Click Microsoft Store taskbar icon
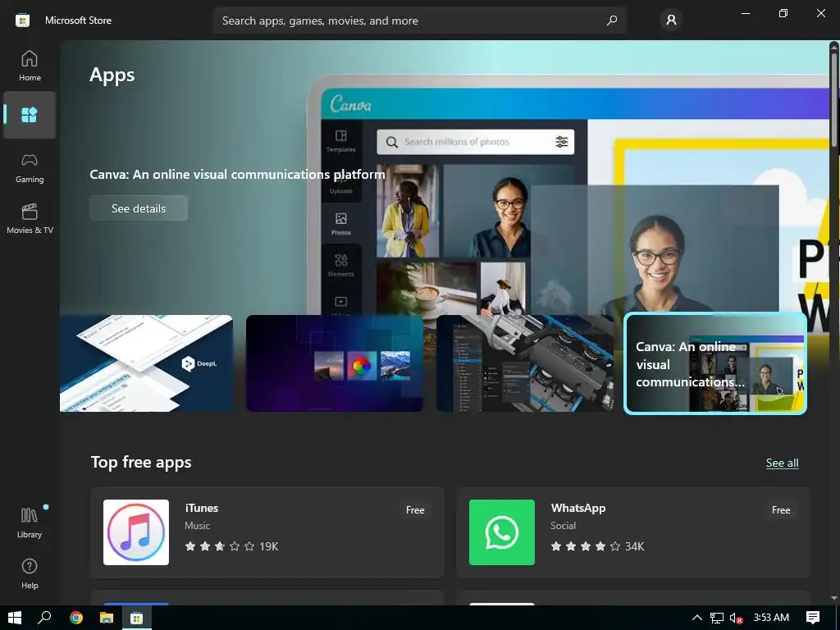This screenshot has width=840, height=630. tap(137, 618)
